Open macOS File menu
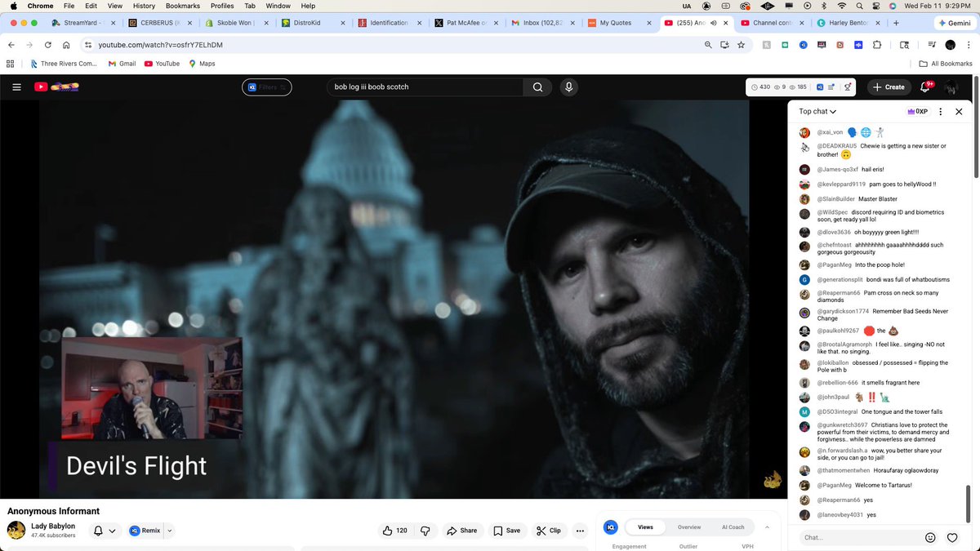The height and width of the screenshot is (551, 980). pos(69,6)
